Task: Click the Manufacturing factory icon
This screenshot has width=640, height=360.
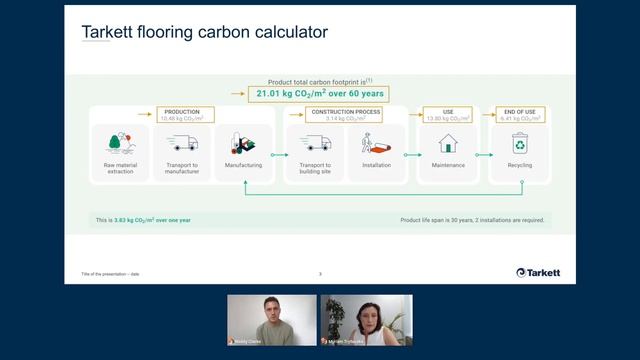Action: click(243, 143)
